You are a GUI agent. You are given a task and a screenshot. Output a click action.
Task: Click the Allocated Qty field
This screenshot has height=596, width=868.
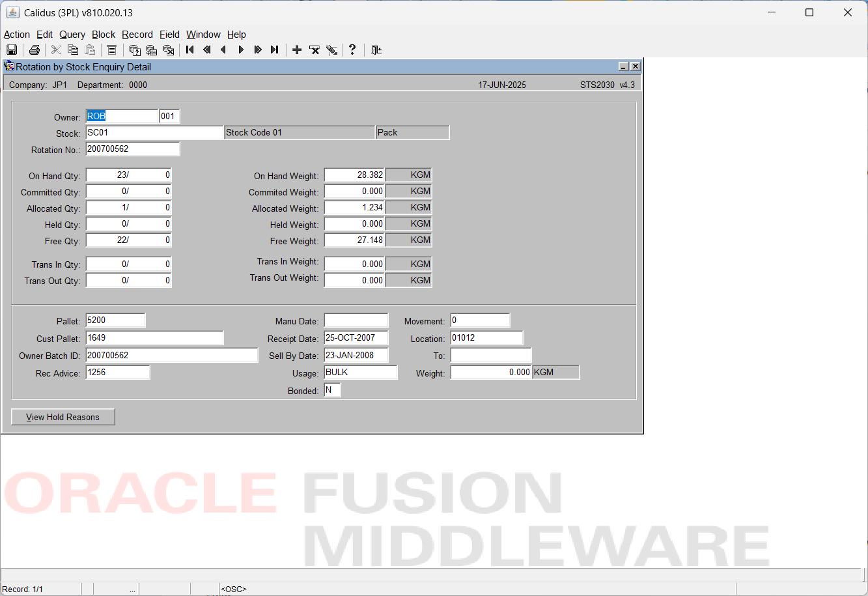tap(128, 208)
